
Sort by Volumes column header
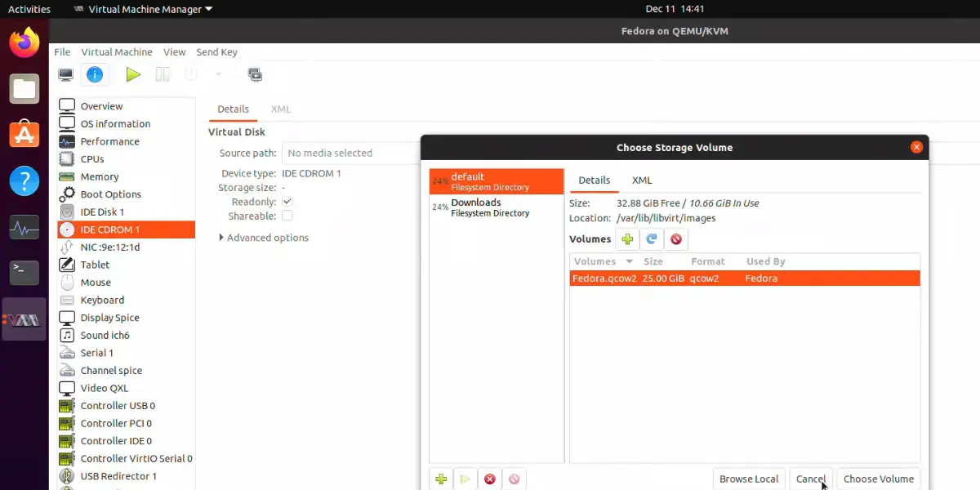tap(604, 261)
